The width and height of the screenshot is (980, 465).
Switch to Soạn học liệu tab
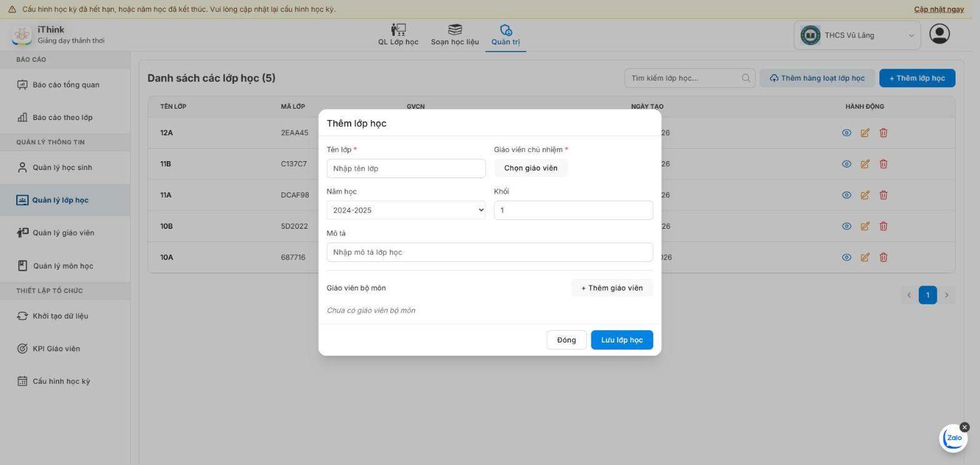click(x=455, y=35)
